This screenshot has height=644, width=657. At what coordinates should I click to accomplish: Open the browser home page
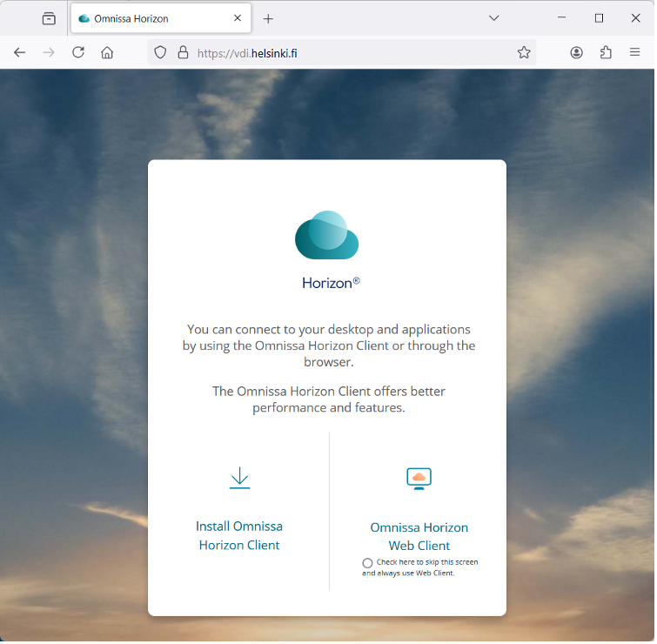click(x=107, y=52)
